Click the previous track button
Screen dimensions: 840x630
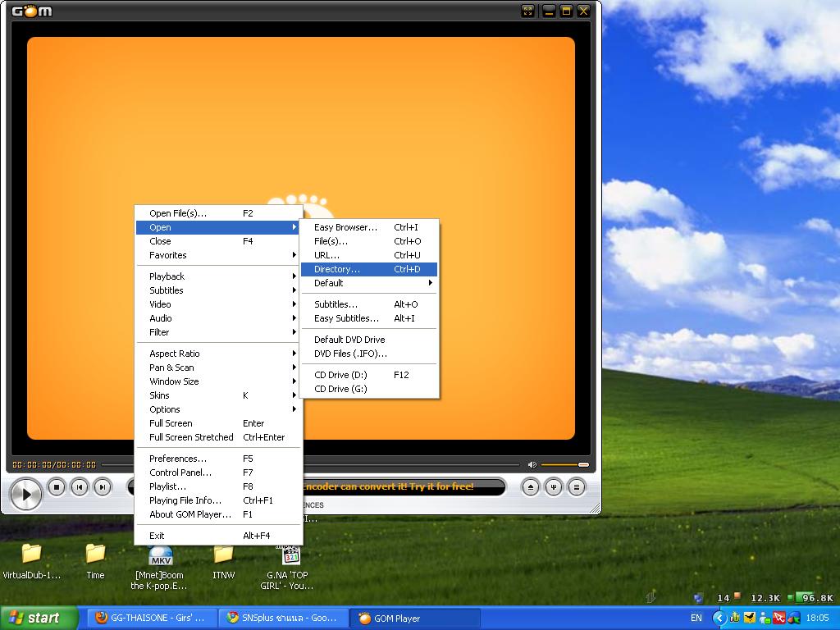click(x=80, y=487)
